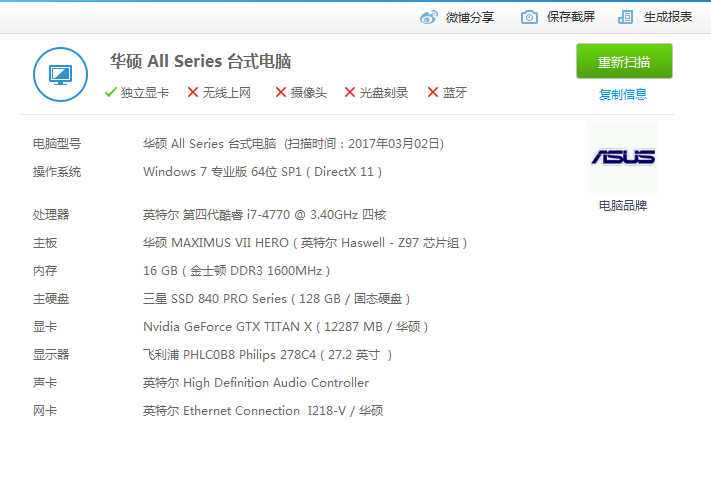Click the Weibo share icon
Image resolution: width=711 pixels, height=498 pixels.
429,17
